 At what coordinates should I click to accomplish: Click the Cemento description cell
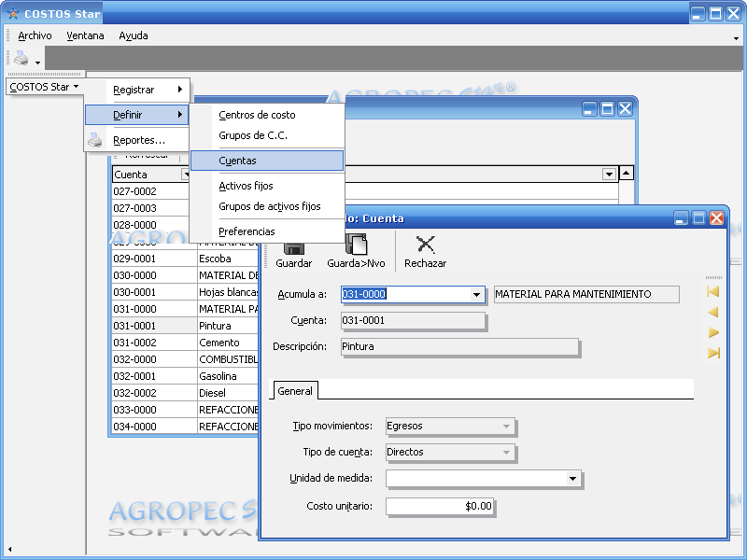(228, 343)
